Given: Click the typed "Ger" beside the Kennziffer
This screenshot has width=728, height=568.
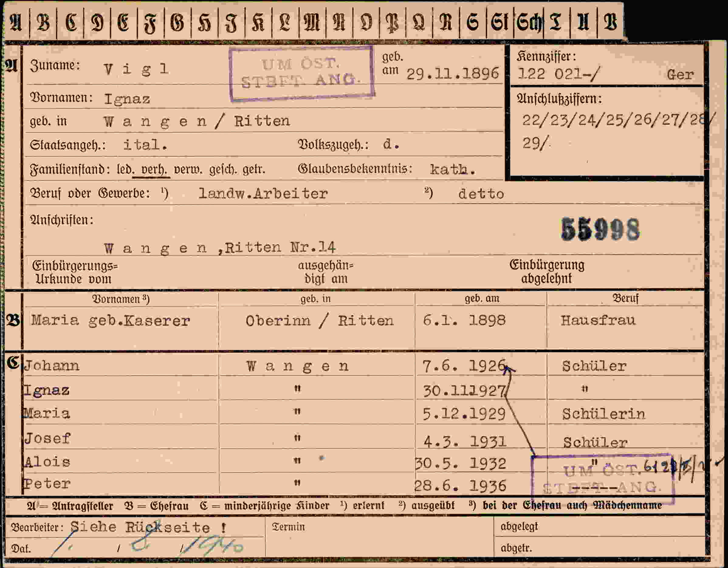Looking at the screenshot, I should tap(680, 75).
